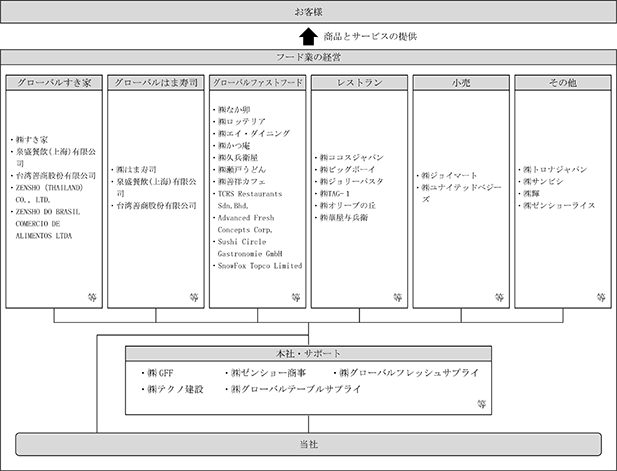The image size is (617, 471).
Task: Click the お客様 header box
Action: pos(308,12)
